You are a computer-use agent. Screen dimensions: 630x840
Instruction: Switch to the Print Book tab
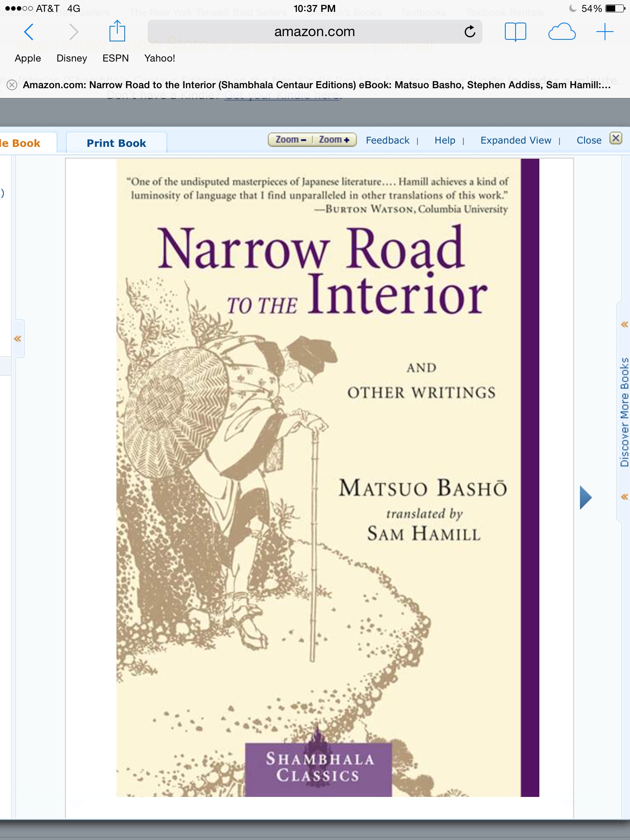click(116, 143)
